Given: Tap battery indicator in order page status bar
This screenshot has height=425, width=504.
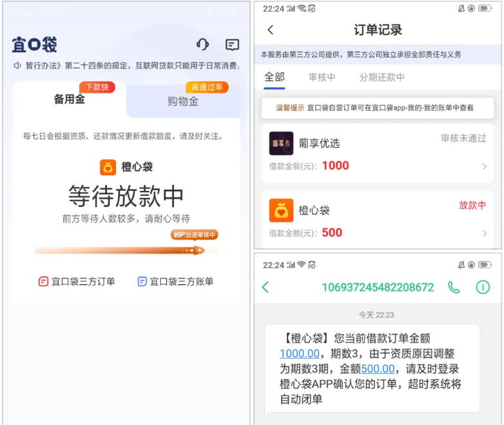Looking at the screenshot, I should point(485,8).
